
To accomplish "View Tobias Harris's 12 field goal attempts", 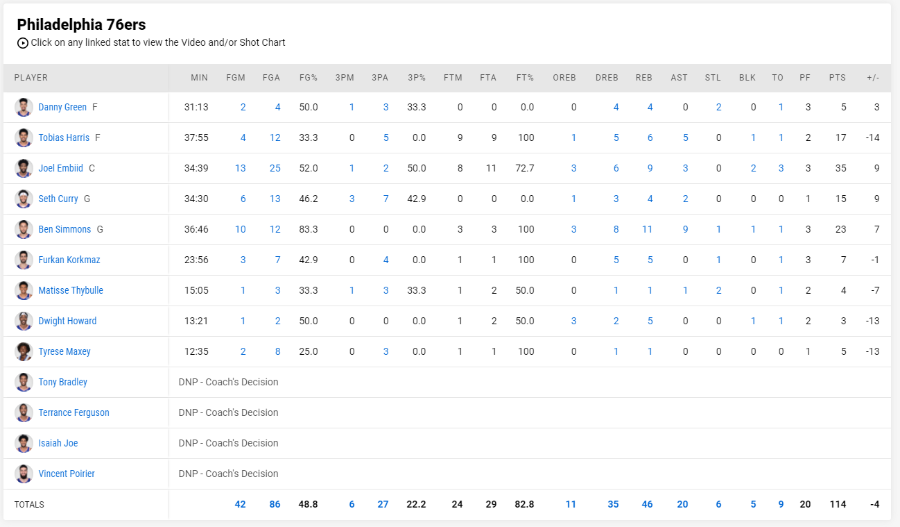I will (275, 138).
